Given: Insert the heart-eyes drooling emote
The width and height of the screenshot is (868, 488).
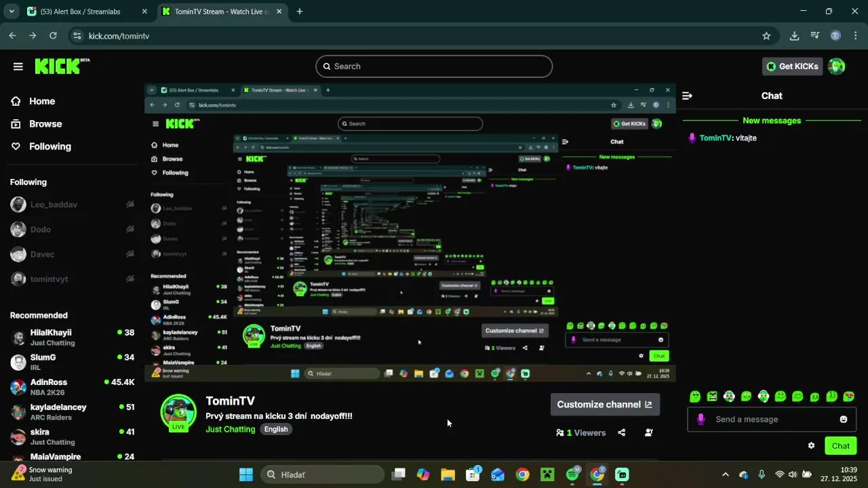Looking at the screenshot, I should [x=848, y=396].
